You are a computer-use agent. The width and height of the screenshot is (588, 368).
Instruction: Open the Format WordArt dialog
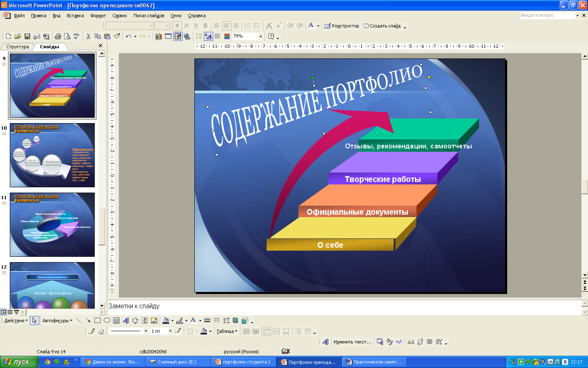pyautogui.click(x=389, y=342)
